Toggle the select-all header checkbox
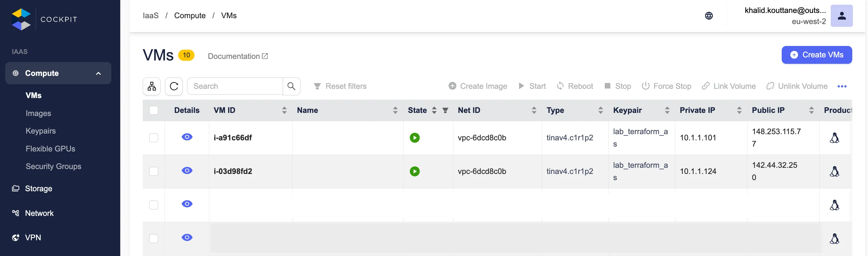868x256 pixels. point(154,110)
